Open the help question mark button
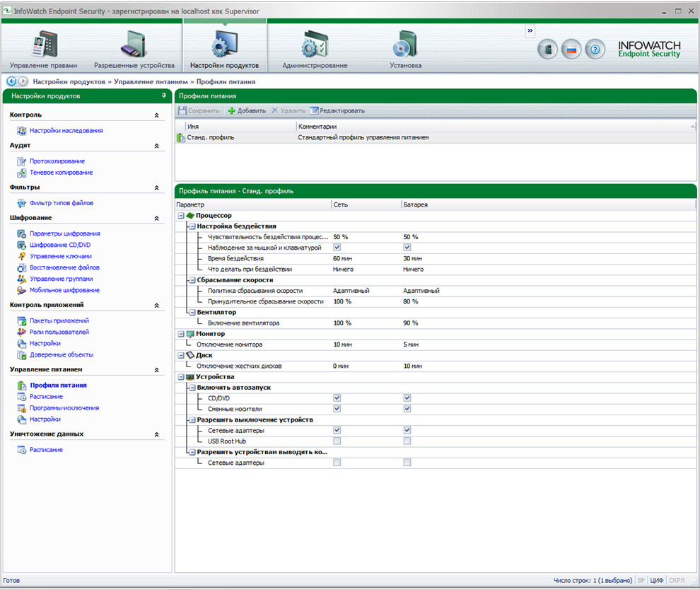 [x=595, y=49]
